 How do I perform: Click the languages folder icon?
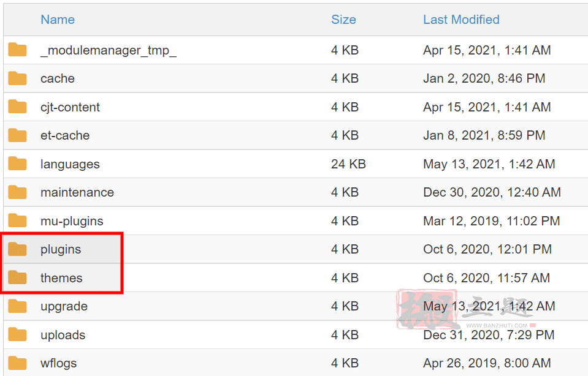(17, 164)
